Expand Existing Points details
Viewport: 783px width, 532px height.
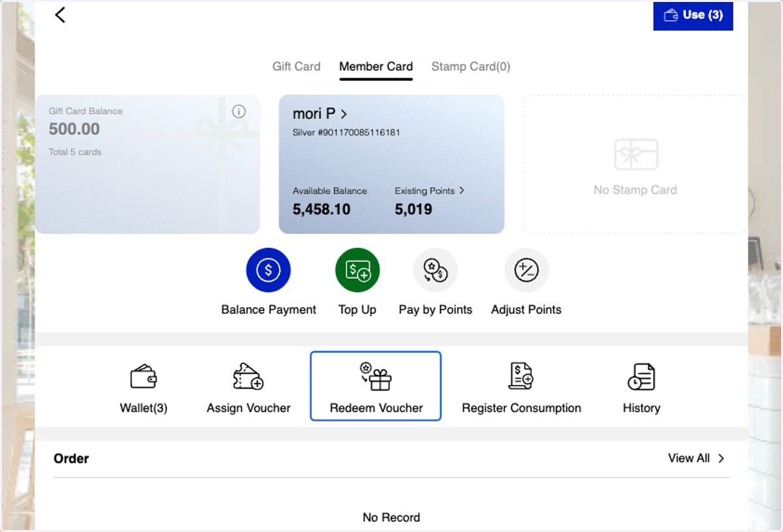[x=429, y=191]
